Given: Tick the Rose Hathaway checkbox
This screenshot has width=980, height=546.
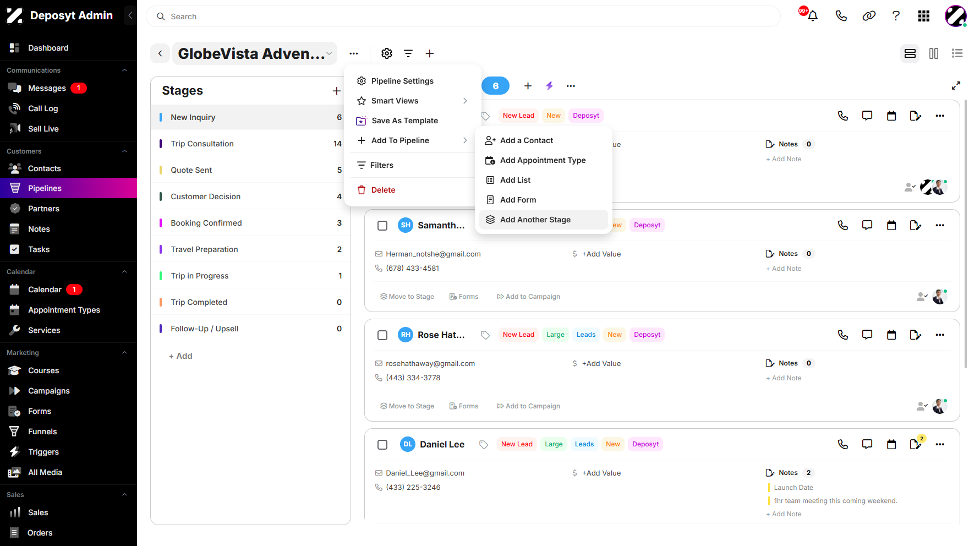Looking at the screenshot, I should tap(382, 335).
